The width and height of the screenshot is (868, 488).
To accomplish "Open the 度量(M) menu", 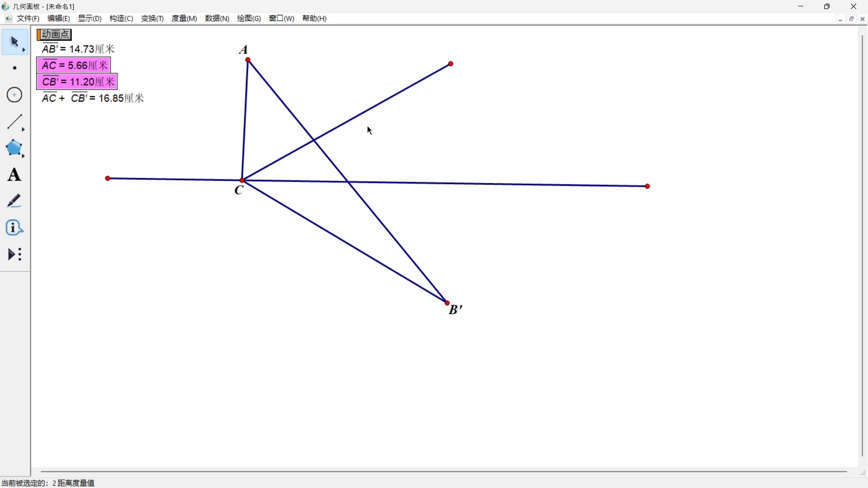I will (x=184, y=19).
